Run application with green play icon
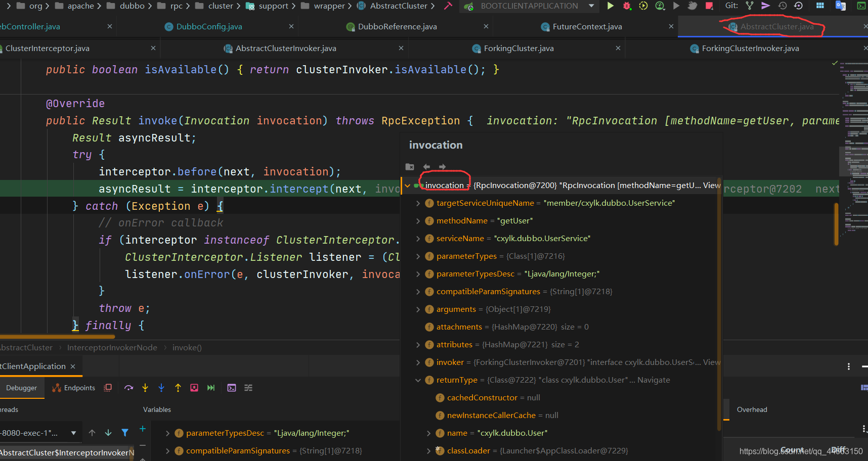The width and height of the screenshot is (868, 461). point(611,6)
